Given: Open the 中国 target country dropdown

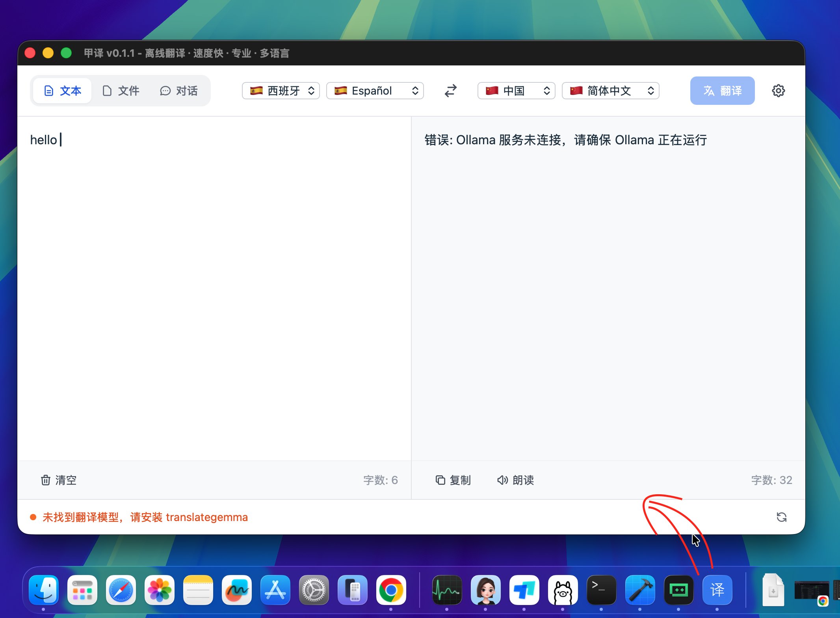Looking at the screenshot, I should (x=516, y=91).
